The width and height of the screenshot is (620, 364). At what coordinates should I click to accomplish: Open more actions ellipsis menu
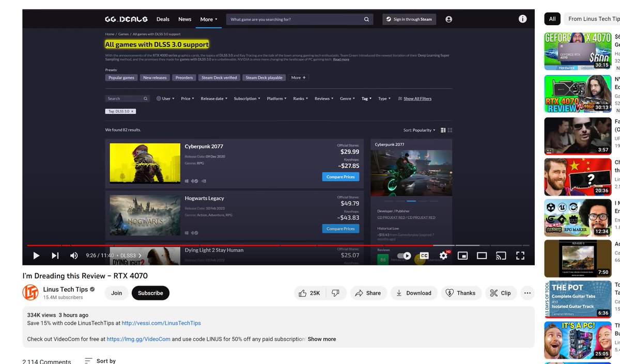point(527,293)
